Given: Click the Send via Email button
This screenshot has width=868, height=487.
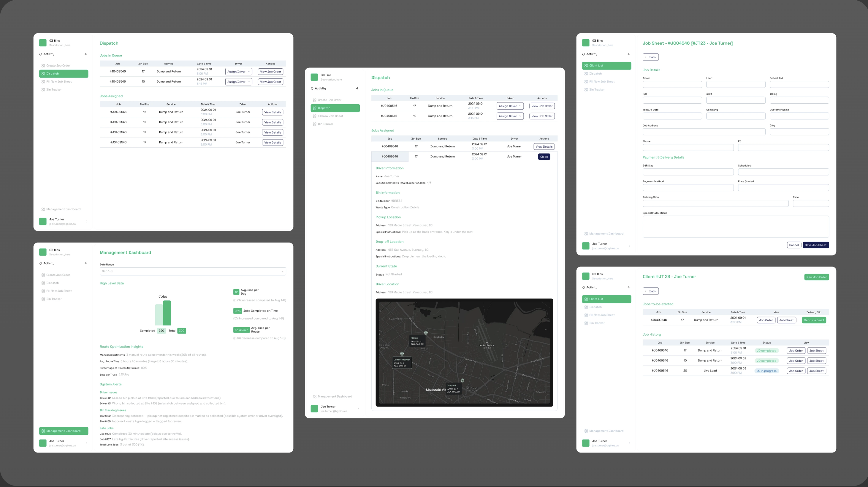Looking at the screenshot, I should pyautogui.click(x=814, y=320).
